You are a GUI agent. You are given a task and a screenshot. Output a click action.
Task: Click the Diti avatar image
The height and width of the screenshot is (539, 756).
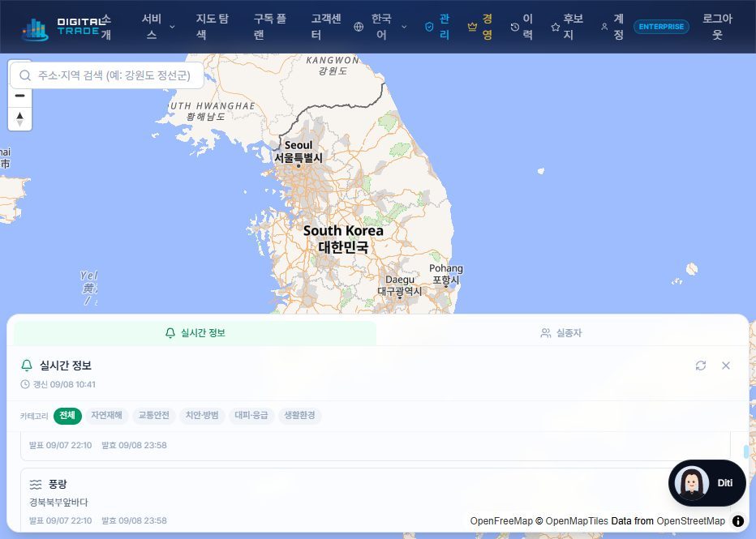pyautogui.click(x=691, y=482)
